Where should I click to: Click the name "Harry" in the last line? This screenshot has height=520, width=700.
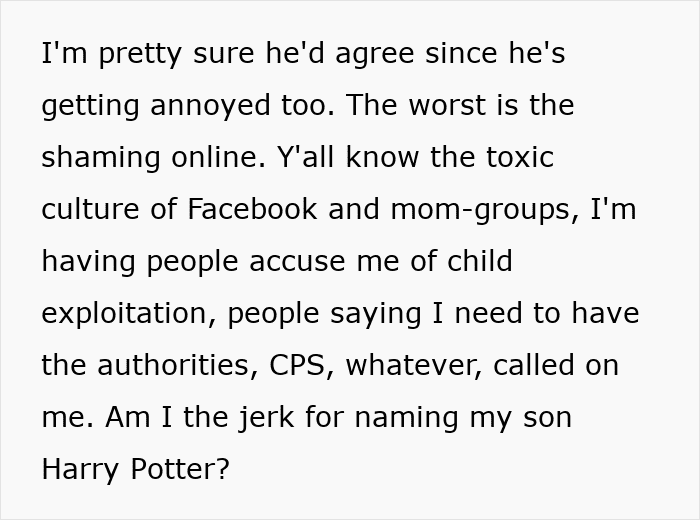coord(83,469)
